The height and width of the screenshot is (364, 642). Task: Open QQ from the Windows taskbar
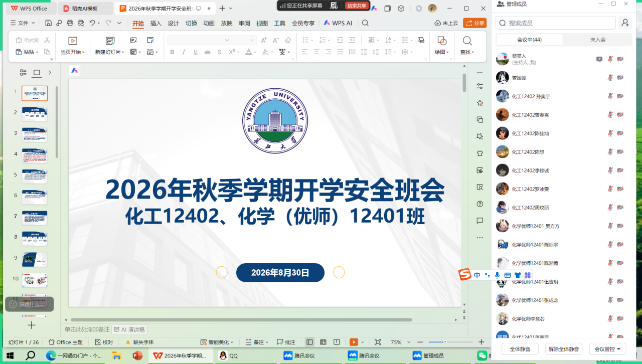(x=229, y=355)
